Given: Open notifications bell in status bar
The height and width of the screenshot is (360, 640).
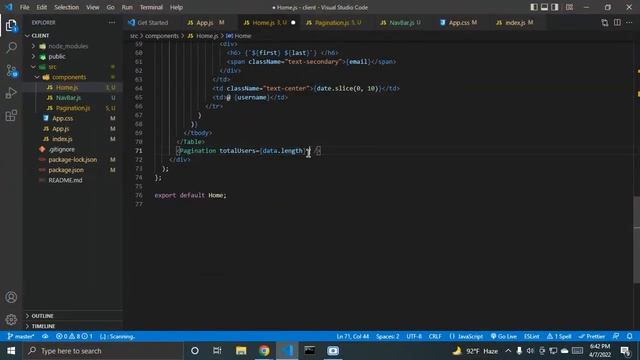Looking at the screenshot, I should click(630, 336).
